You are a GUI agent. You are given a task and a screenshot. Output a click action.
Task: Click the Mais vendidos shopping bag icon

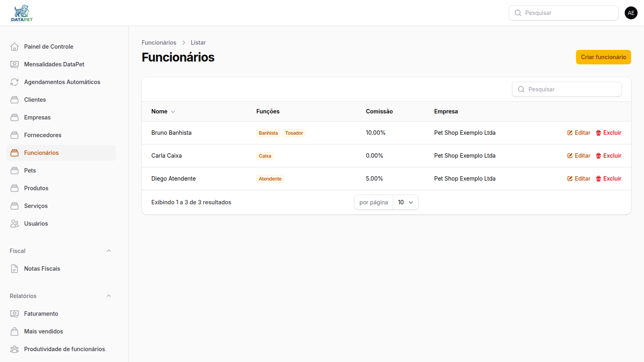[x=14, y=331]
